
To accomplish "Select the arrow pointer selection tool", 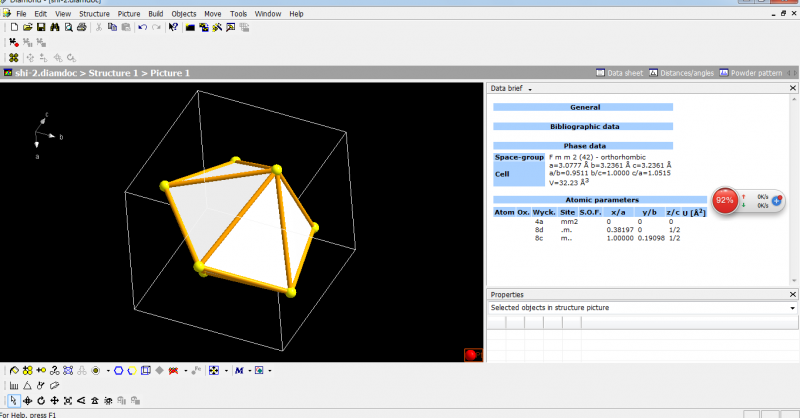I will 14,400.
